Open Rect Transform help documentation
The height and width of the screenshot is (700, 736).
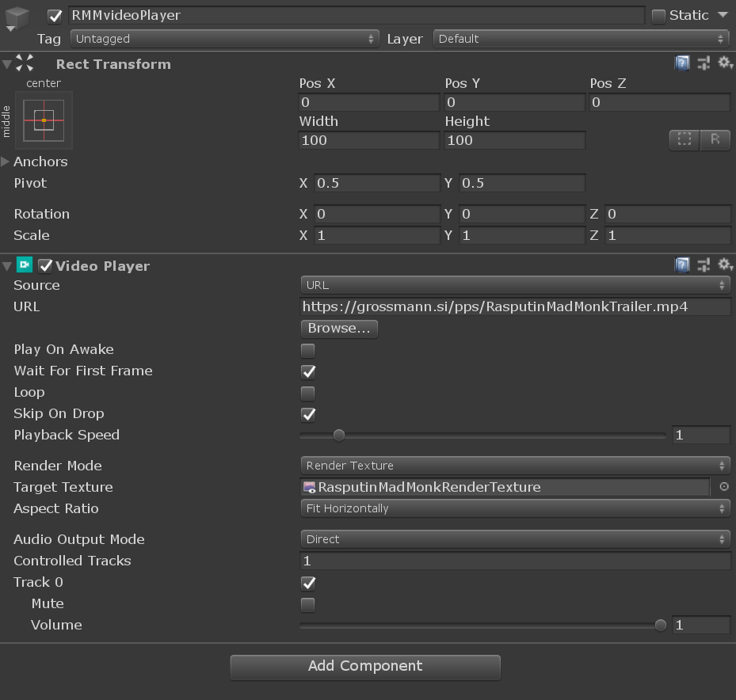[682, 63]
